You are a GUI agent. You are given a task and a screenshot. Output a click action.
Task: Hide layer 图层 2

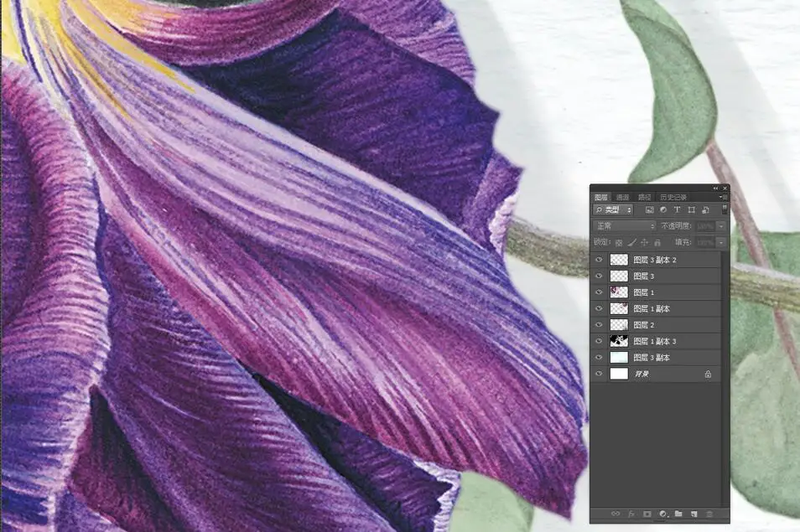coord(599,325)
